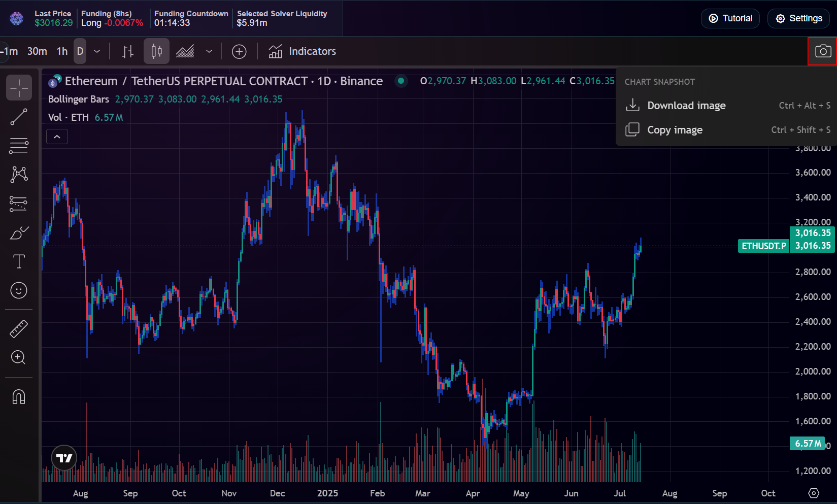Toggle the candlestick chart style
The width and height of the screenshot is (837, 504).
coord(156,51)
